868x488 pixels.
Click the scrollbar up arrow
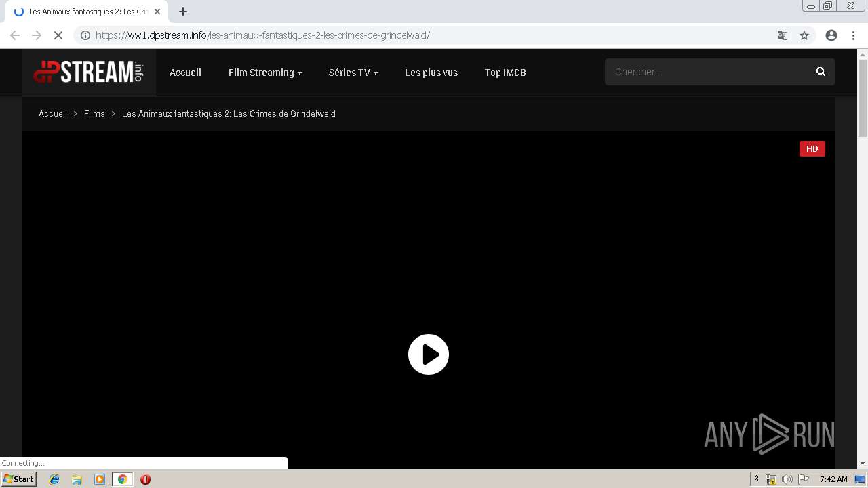[x=863, y=54]
